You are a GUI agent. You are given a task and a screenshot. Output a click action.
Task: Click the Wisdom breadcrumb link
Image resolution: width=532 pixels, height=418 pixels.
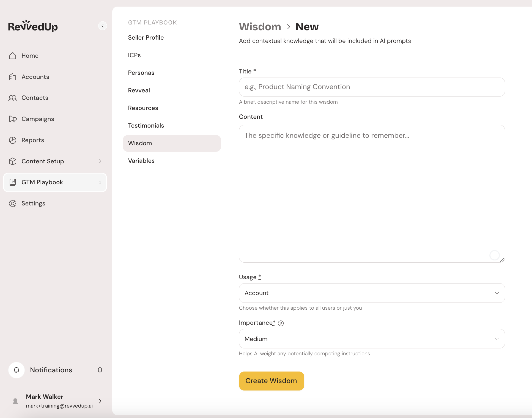(260, 27)
